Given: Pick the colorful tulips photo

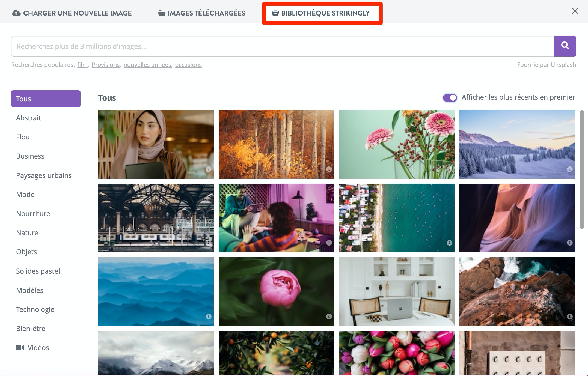Looking at the screenshot, I should click(397, 353).
